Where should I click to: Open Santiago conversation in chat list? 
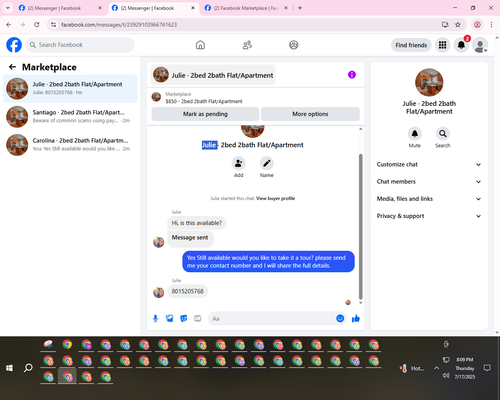[70, 117]
